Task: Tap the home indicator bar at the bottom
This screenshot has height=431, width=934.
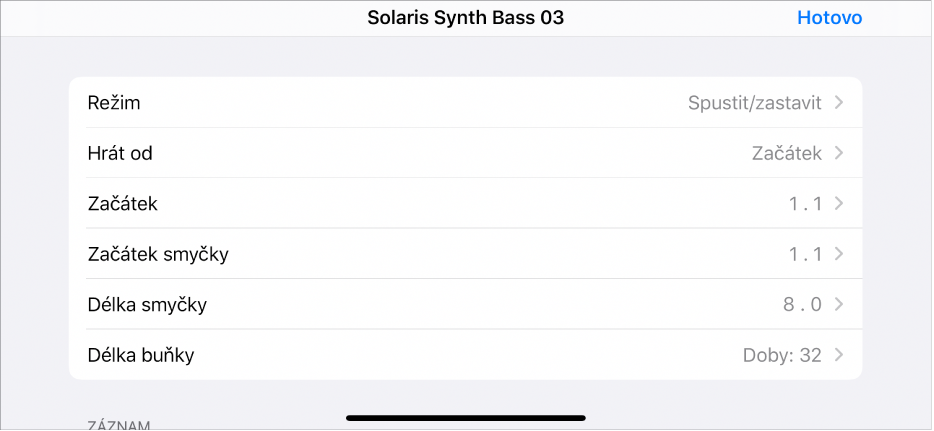Action: click(466, 417)
